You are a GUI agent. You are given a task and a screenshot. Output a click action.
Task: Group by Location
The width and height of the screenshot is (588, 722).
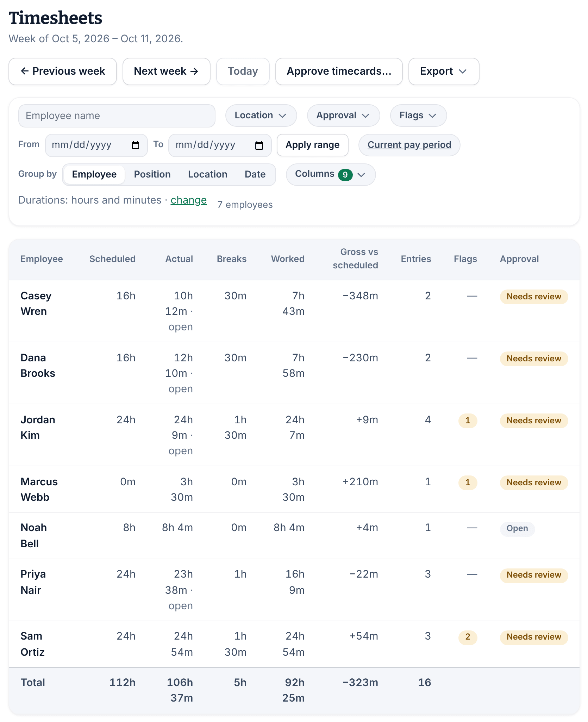207,175
